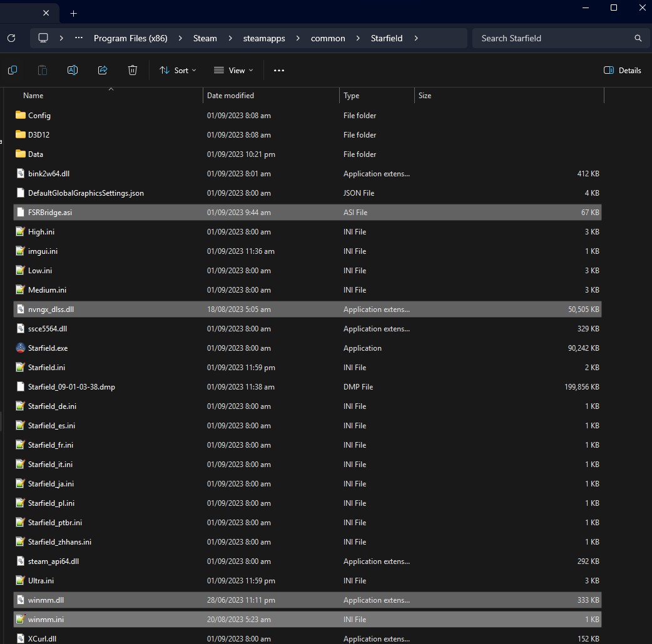The image size is (652, 644).
Task: Select the XCurl.dll file name
Action: point(42,639)
